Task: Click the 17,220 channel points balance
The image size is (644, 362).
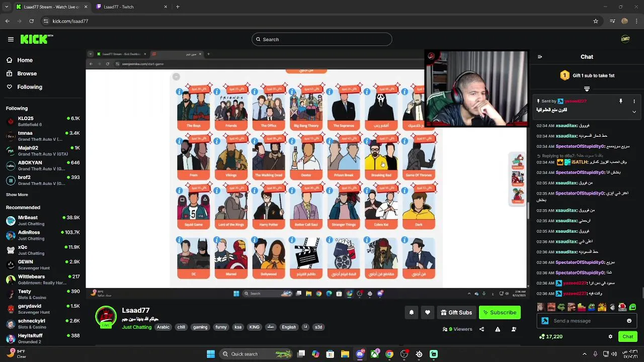Action: coord(550,336)
